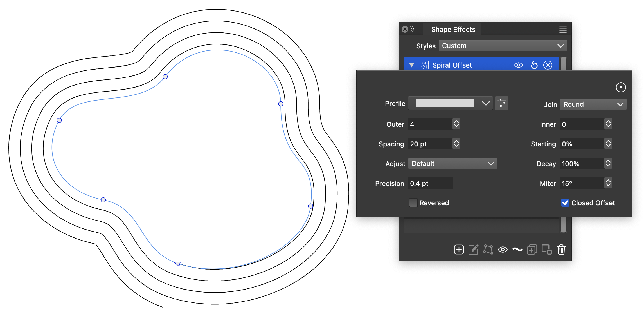Select the Shape Effects tab
This screenshot has height=316, width=644.
click(453, 30)
